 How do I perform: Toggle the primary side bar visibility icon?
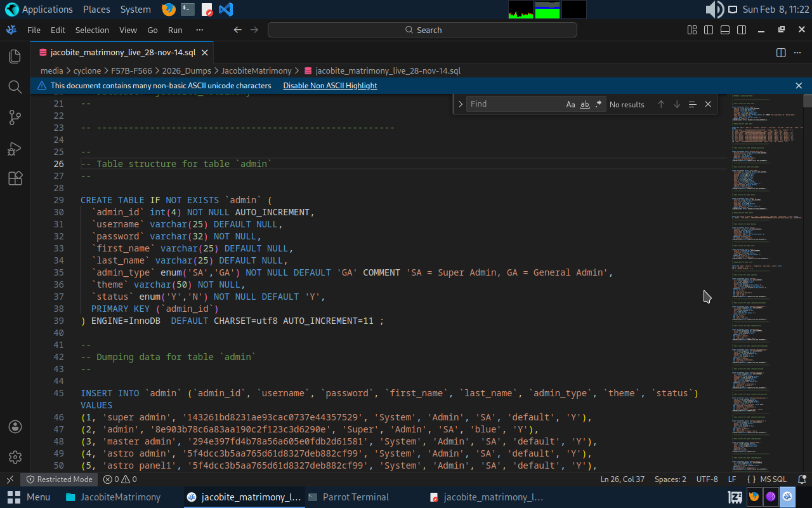(x=709, y=30)
